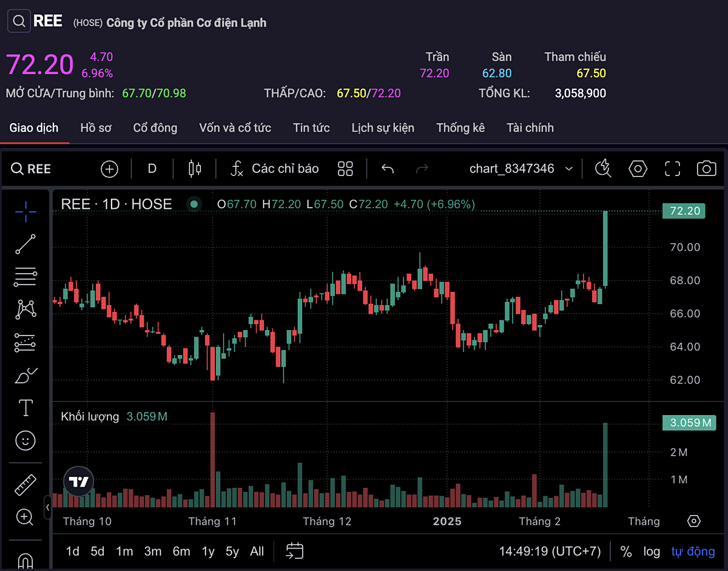Open 'Các chỉ báo' indicators
Image resolution: width=728 pixels, height=571 pixels.
tap(275, 169)
